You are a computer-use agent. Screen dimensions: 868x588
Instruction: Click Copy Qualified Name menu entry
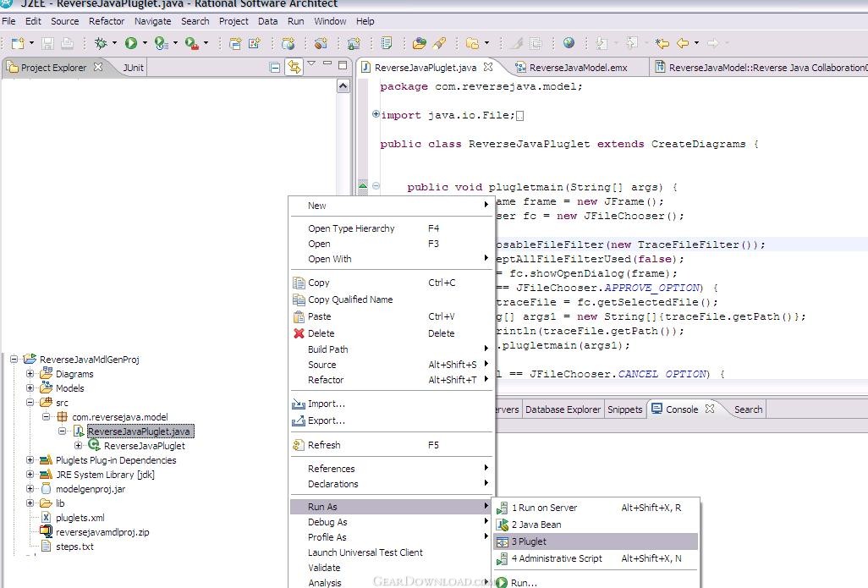point(392,299)
